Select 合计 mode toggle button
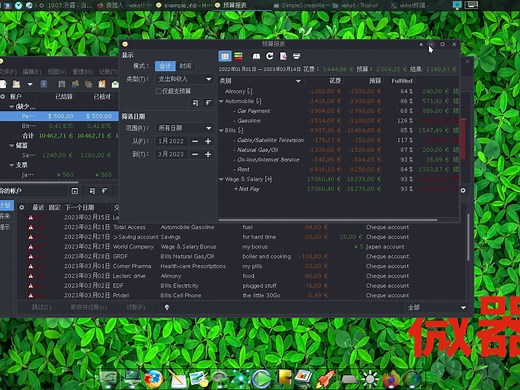Screen dimensions: 520x390 click(165, 66)
